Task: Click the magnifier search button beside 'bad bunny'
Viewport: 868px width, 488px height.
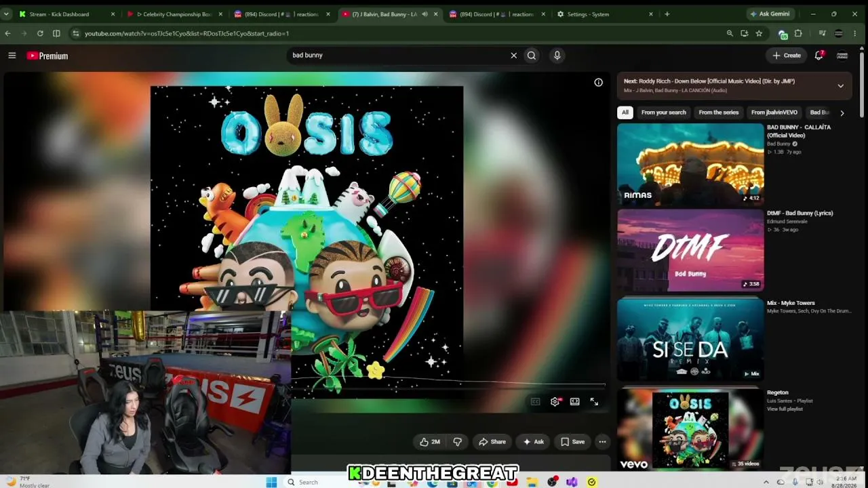Action: (532, 56)
